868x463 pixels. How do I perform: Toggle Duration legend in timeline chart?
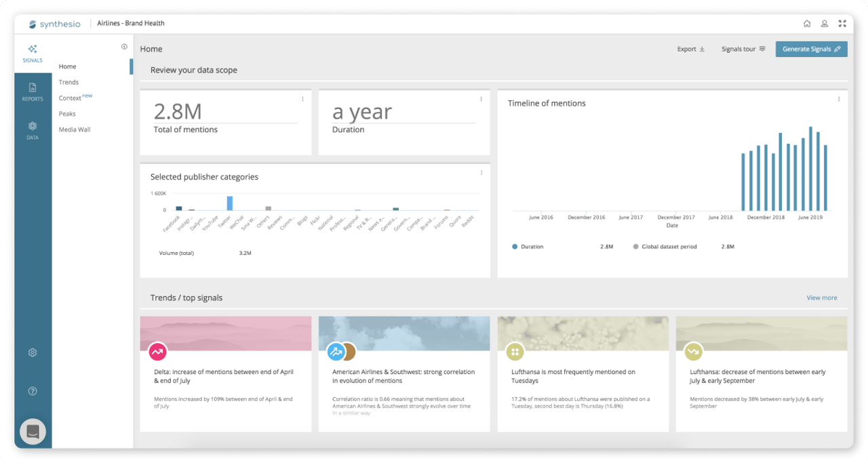528,247
